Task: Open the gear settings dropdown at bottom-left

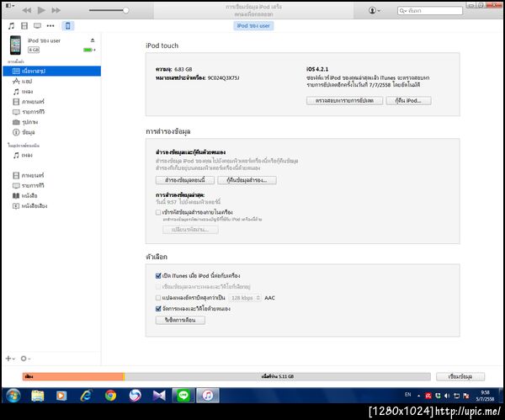Action: pyautogui.click(x=25, y=359)
